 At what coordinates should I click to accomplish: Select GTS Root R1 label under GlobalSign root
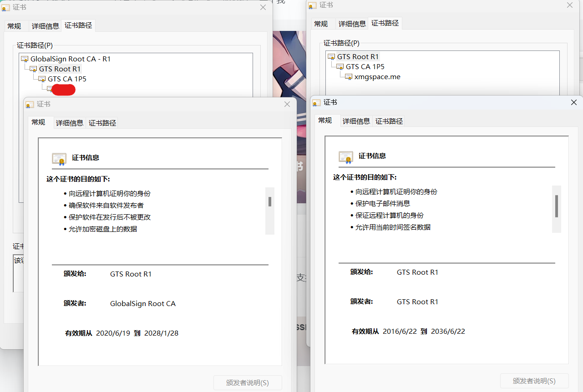click(x=60, y=69)
